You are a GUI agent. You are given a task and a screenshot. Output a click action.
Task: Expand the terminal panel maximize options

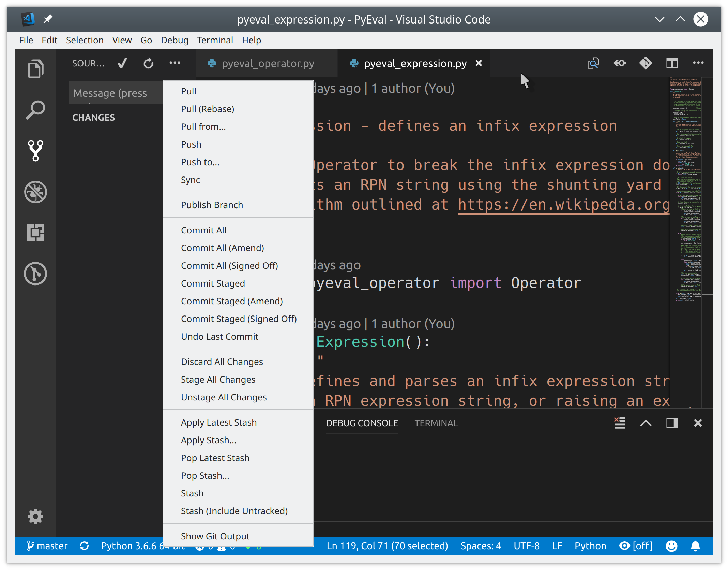click(672, 423)
